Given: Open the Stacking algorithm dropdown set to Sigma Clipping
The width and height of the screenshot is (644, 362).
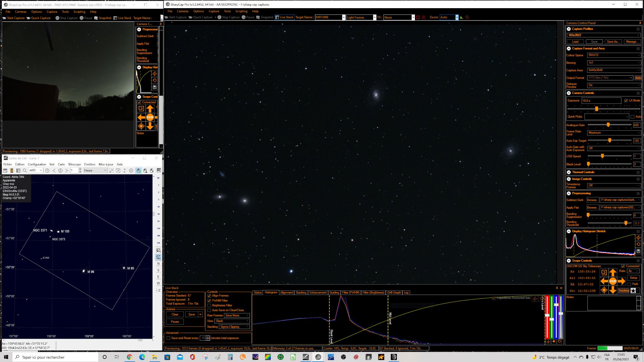Looking at the screenshot, I should 234,327.
